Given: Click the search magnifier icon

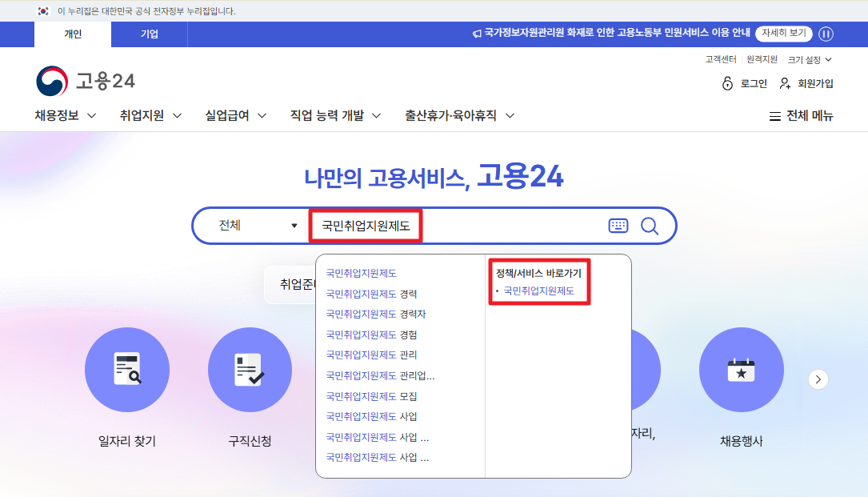Looking at the screenshot, I should coord(650,225).
